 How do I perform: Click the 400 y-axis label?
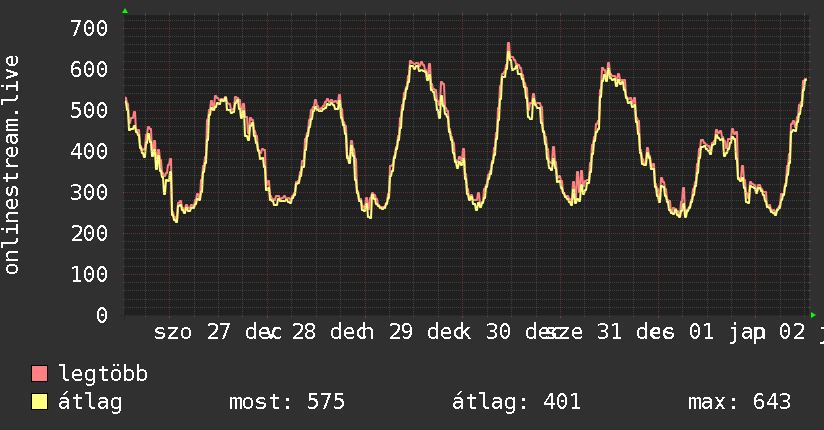click(89, 151)
